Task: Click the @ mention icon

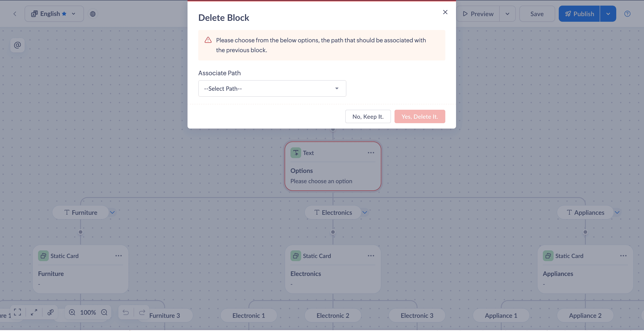Action: pyautogui.click(x=17, y=45)
